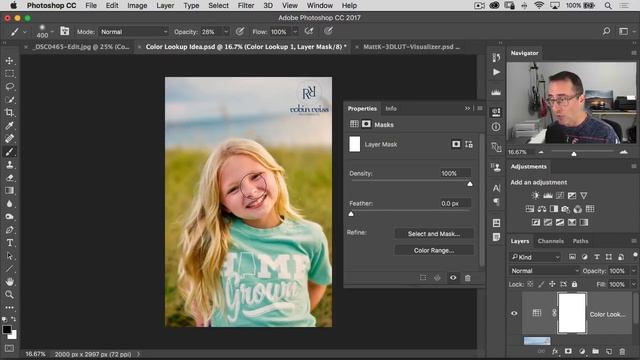Viewport: 640px width, 360px height.
Task: Click the Color Range button
Action: (434, 250)
